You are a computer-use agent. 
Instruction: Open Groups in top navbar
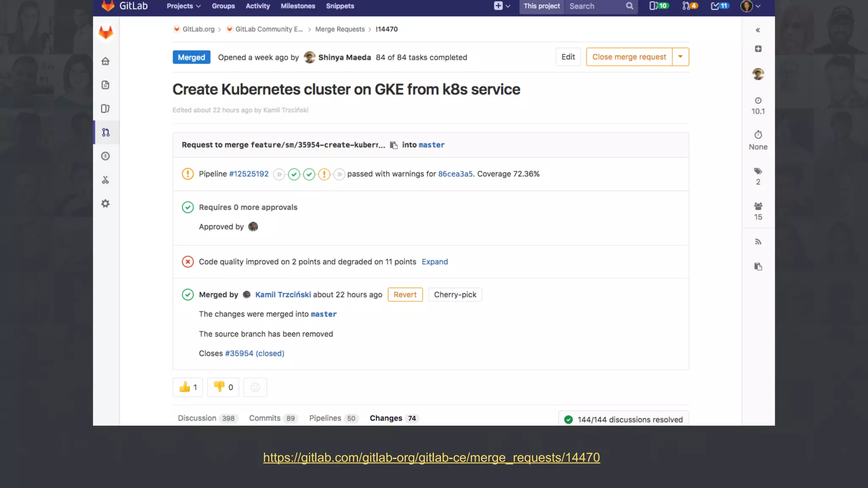(x=223, y=6)
